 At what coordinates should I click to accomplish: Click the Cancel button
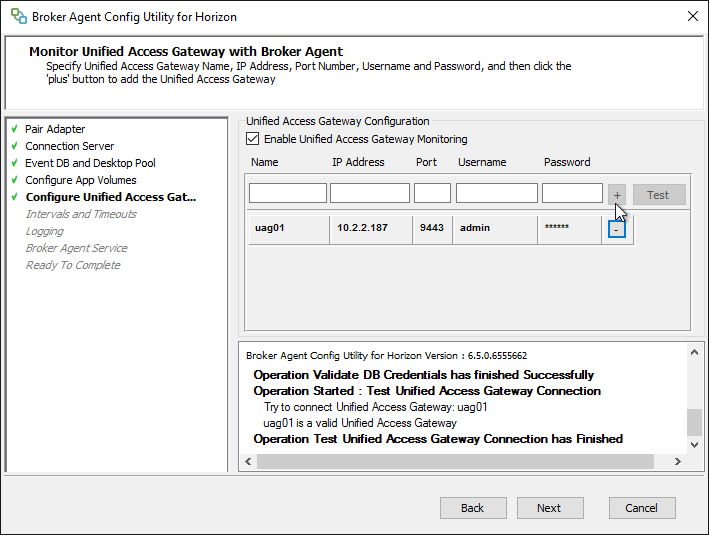[x=642, y=508]
